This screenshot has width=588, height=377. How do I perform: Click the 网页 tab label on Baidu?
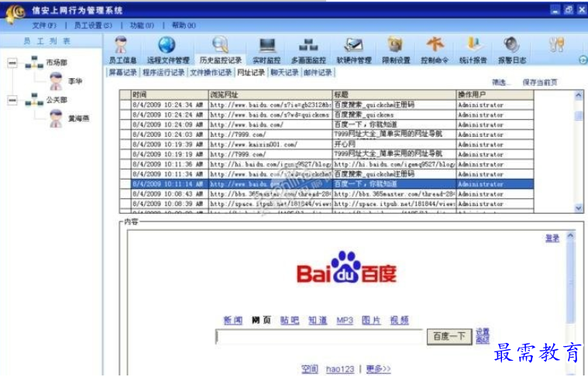261,320
